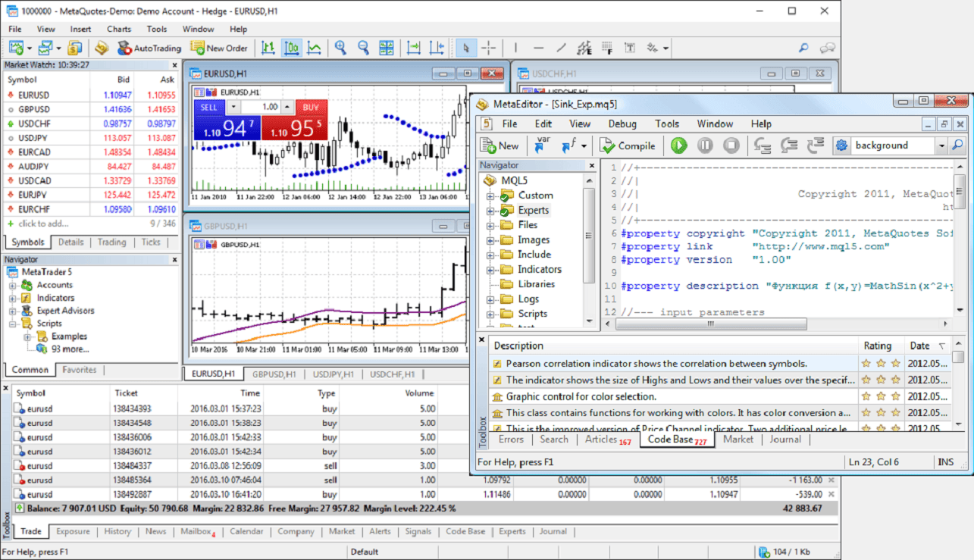The width and height of the screenshot is (974, 560).
Task: Toggle the AutoTrading button
Action: (149, 48)
